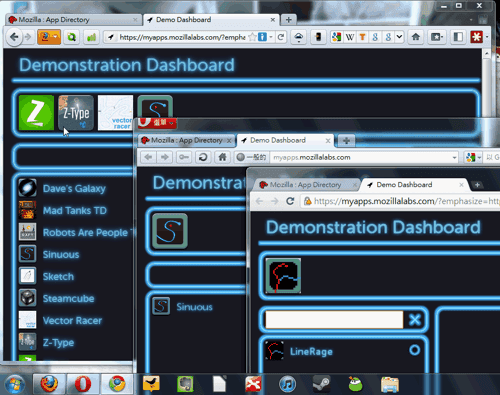This screenshot has height=395, width=500.
Task: Open Sinuous in the Opera app list
Action: point(182,306)
